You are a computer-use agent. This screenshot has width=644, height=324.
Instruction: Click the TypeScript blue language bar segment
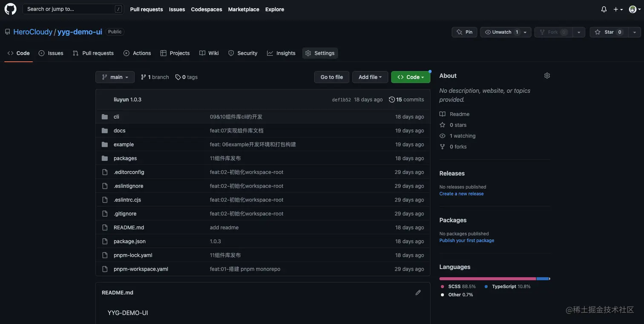pyautogui.click(x=543, y=279)
